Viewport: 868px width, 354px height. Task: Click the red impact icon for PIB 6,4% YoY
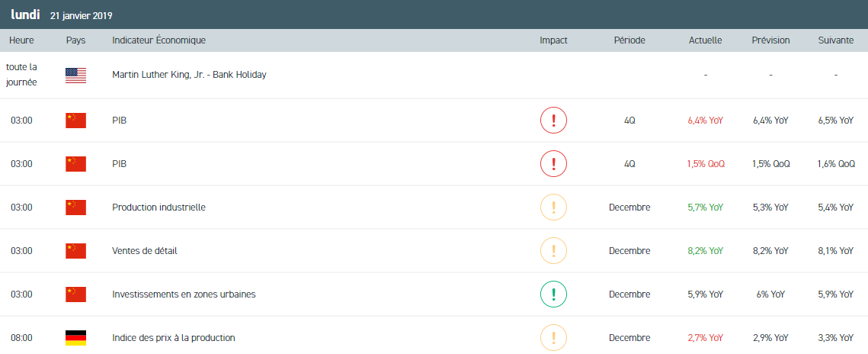pyautogui.click(x=553, y=121)
